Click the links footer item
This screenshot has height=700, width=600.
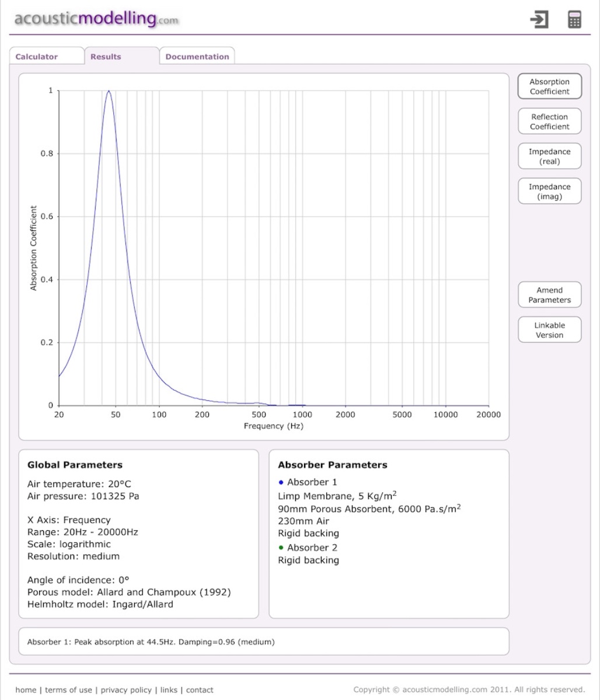[169, 690]
